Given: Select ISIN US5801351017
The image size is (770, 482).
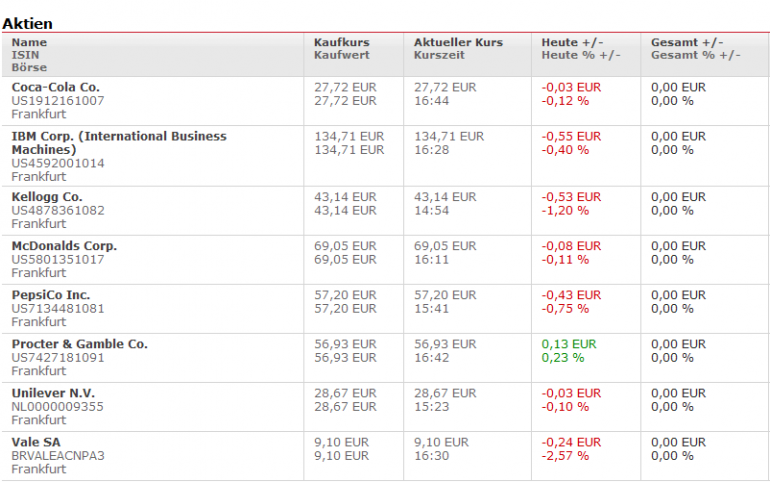Looking at the screenshot, I should (x=58, y=260).
